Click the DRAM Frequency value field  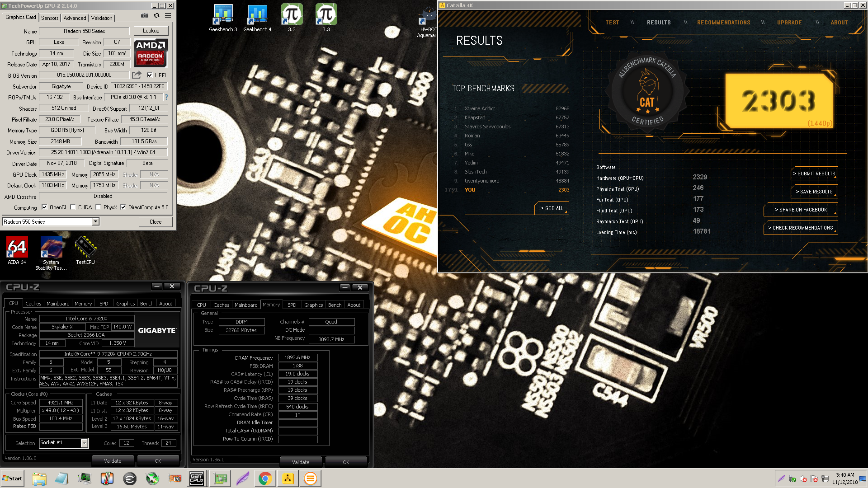[297, 357]
